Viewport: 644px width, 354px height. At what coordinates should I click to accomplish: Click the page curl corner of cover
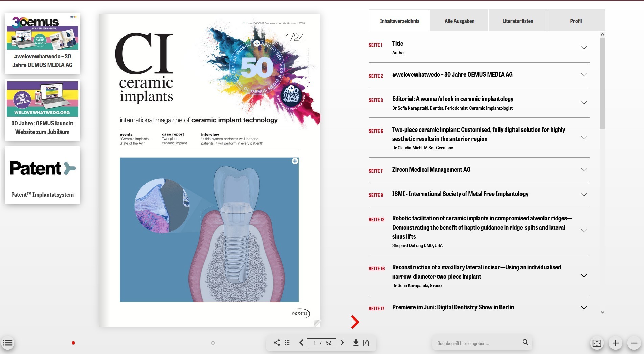(317, 323)
